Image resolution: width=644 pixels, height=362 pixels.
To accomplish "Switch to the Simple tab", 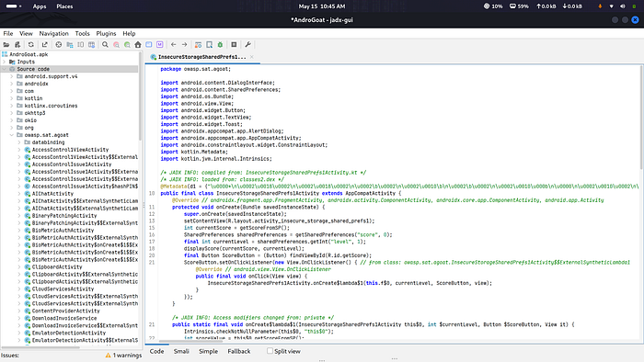I will point(208,351).
